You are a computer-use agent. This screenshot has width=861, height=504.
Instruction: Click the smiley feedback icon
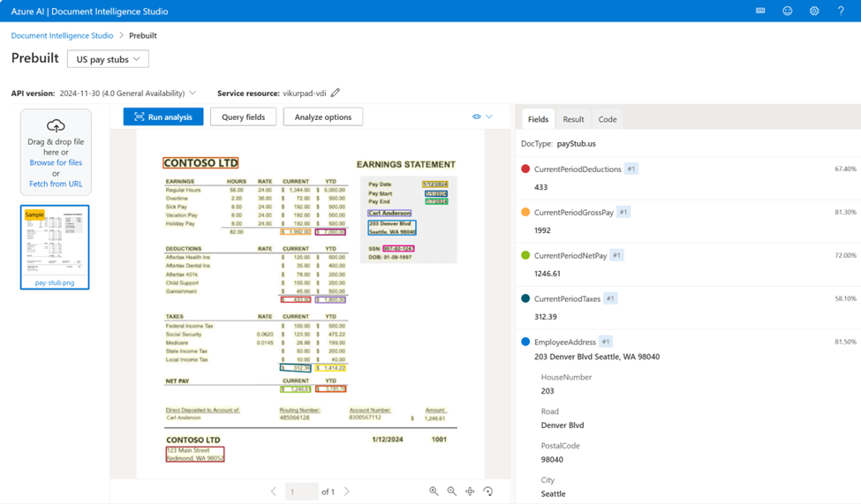click(788, 11)
